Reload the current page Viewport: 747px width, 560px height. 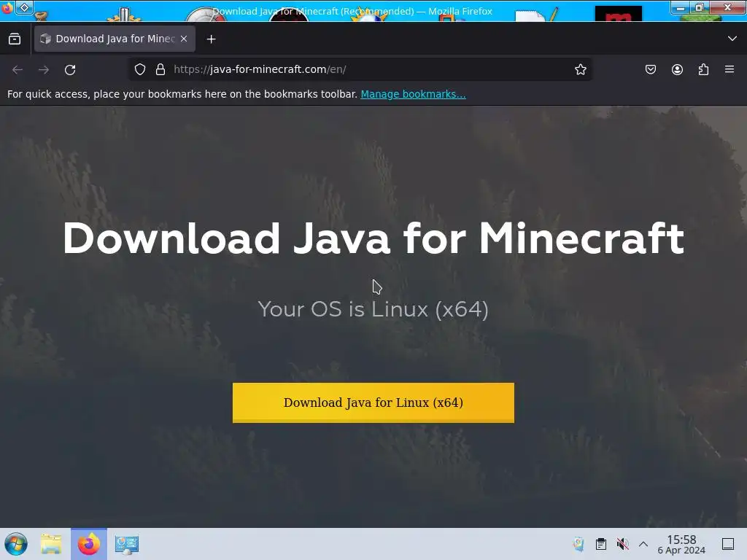point(70,69)
